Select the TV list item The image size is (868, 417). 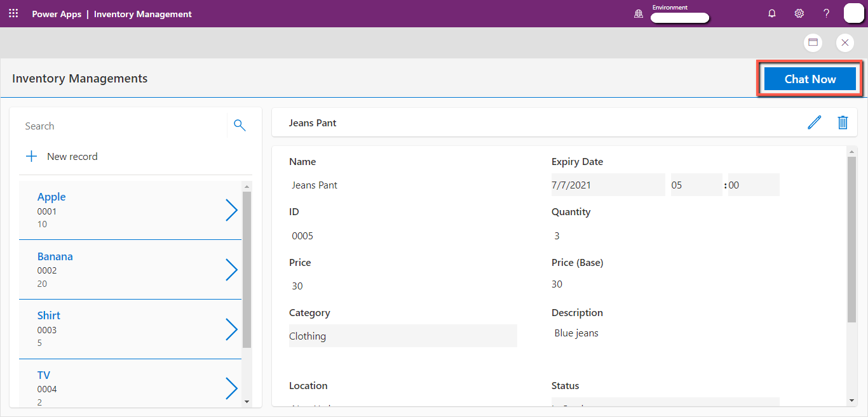130,382
